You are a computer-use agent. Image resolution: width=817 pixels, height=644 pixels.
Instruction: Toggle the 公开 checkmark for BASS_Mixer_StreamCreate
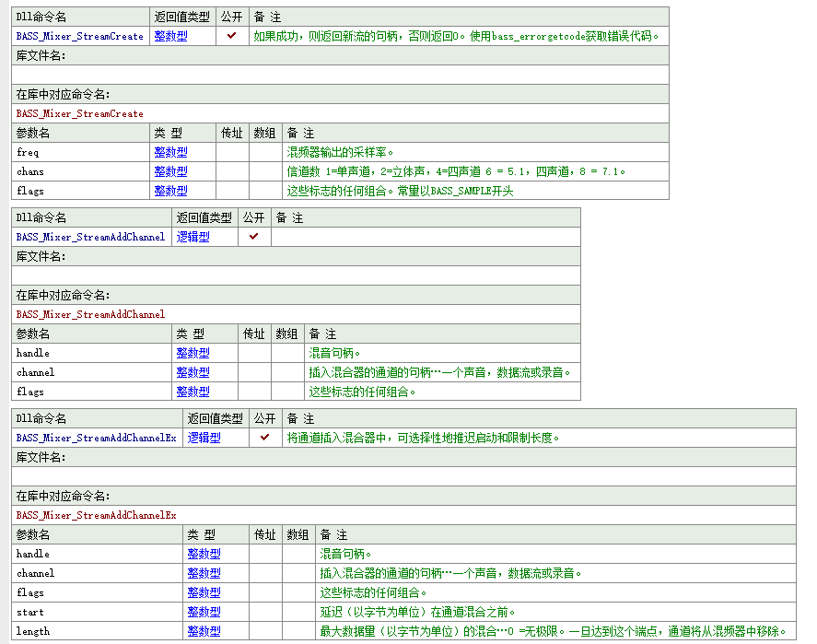(232, 36)
